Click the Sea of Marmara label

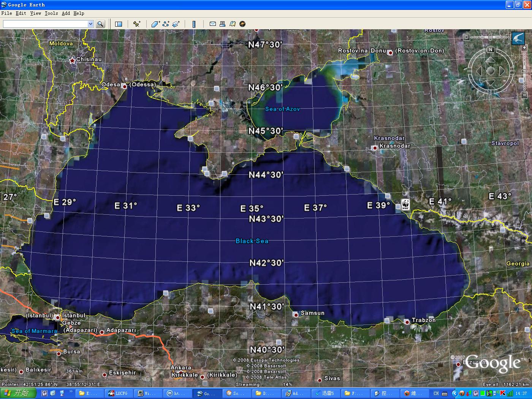pyautogui.click(x=34, y=331)
